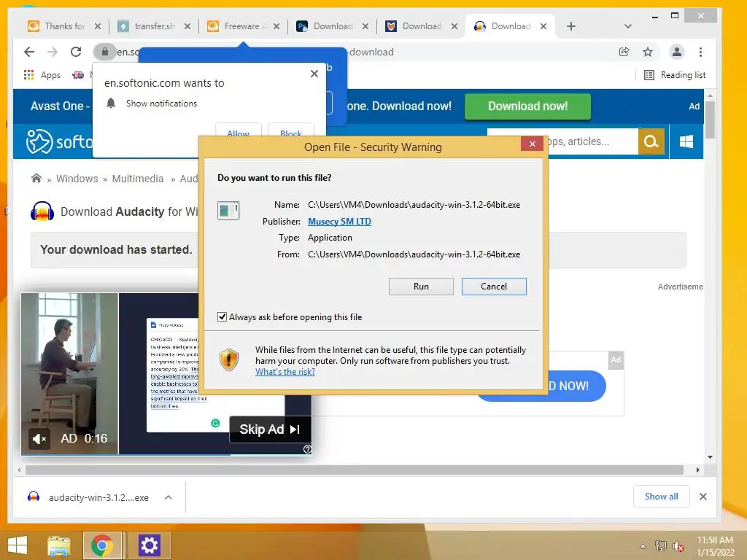The width and height of the screenshot is (747, 560).
Task: Click the Chrome taskbar icon
Action: point(102,545)
